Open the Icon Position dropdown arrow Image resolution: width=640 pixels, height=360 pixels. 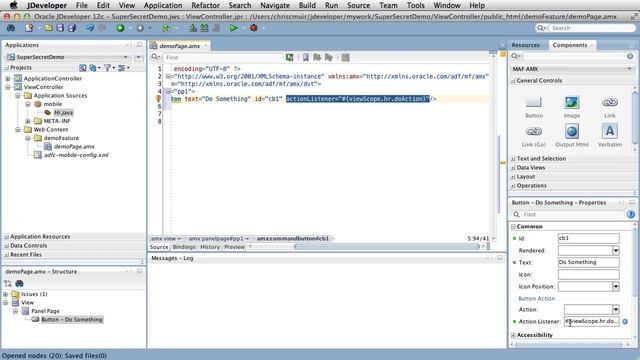[x=616, y=287]
